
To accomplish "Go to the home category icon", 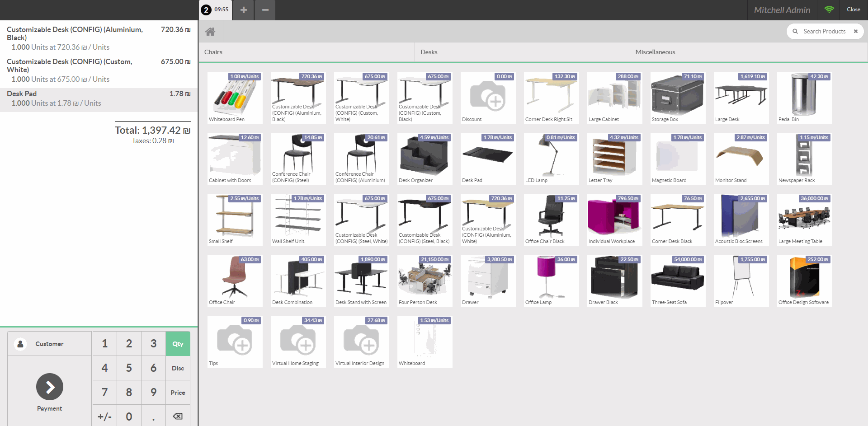I will coord(210,32).
